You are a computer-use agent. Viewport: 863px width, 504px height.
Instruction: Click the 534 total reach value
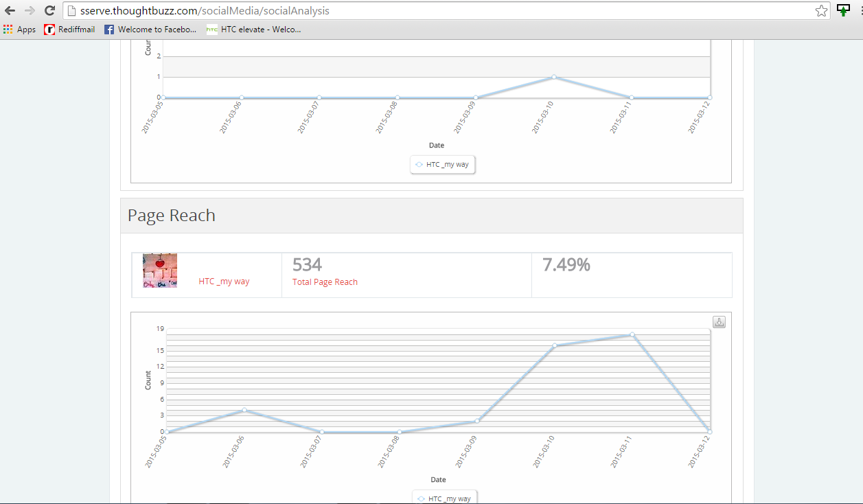(x=307, y=265)
